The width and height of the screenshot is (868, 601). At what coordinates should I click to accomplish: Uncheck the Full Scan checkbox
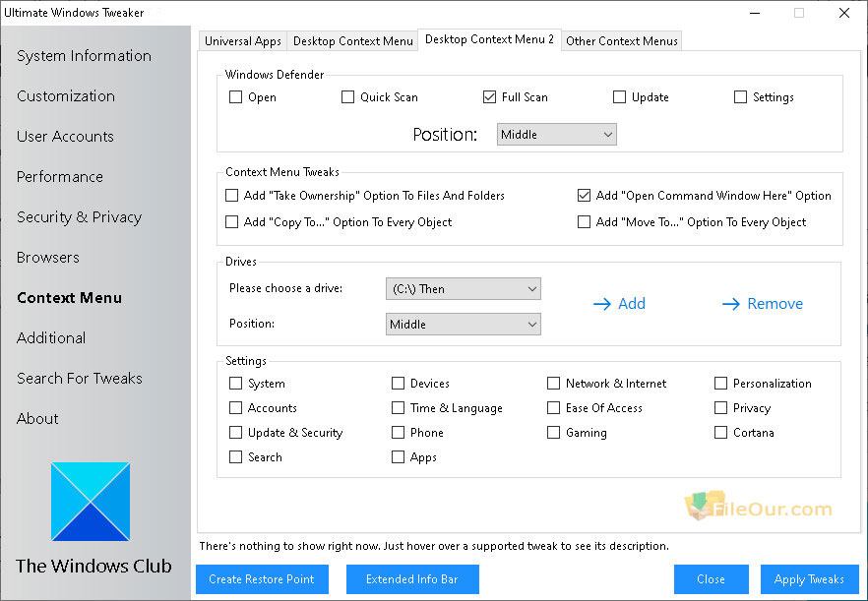(x=489, y=97)
